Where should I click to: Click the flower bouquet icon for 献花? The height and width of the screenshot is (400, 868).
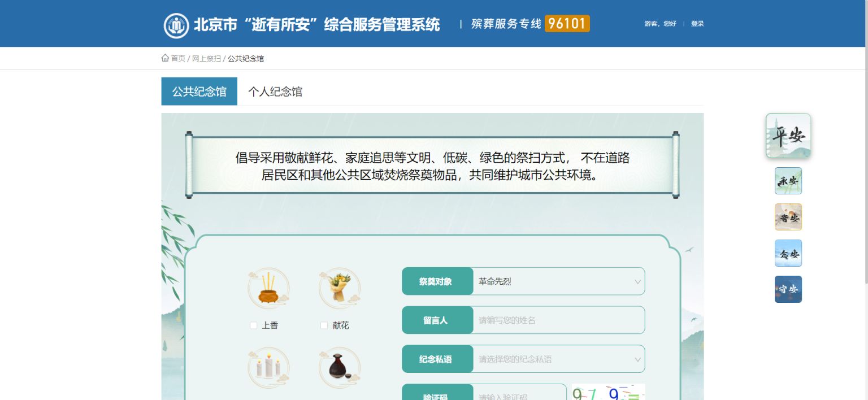[340, 288]
